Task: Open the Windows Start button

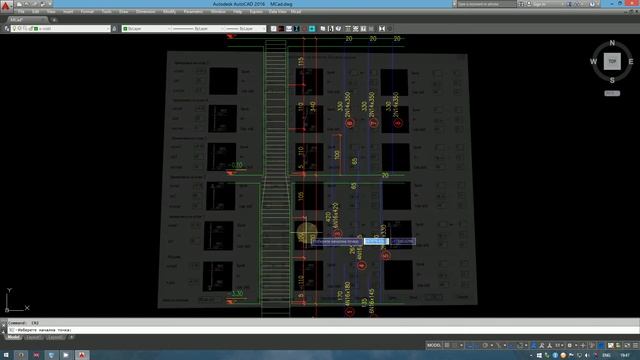Action: (6, 355)
